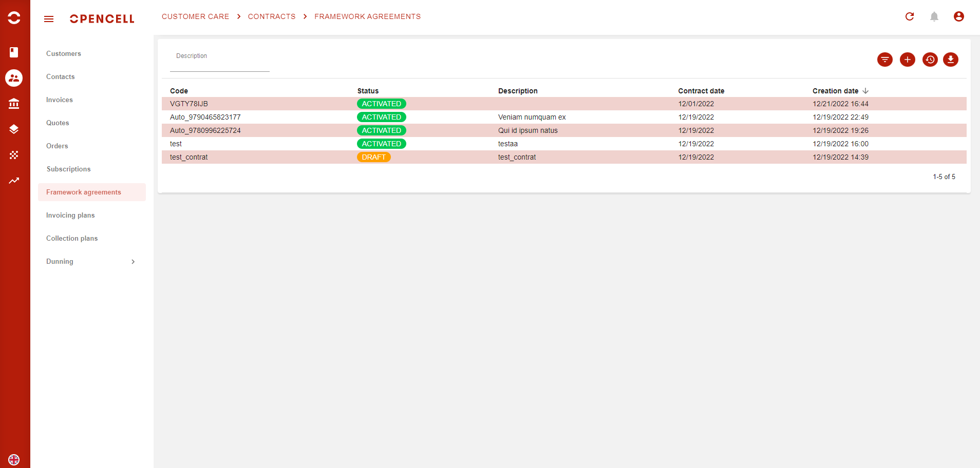The height and width of the screenshot is (468, 980).
Task: Open the test_contrat draft row
Action: click(x=189, y=157)
